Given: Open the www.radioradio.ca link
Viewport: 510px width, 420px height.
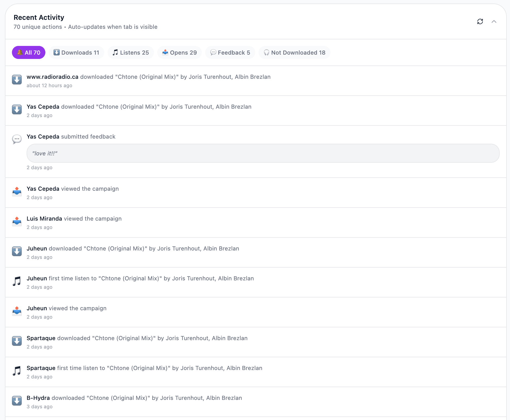Looking at the screenshot, I should [x=52, y=77].
